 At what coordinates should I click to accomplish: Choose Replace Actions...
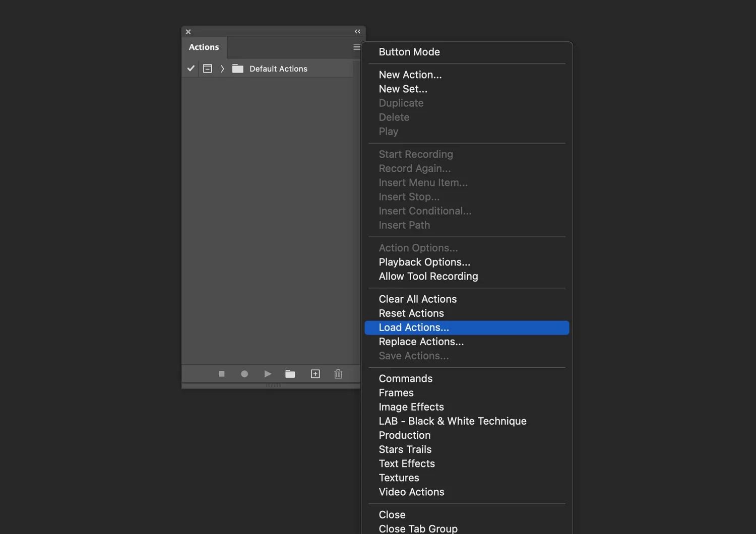tap(467, 342)
